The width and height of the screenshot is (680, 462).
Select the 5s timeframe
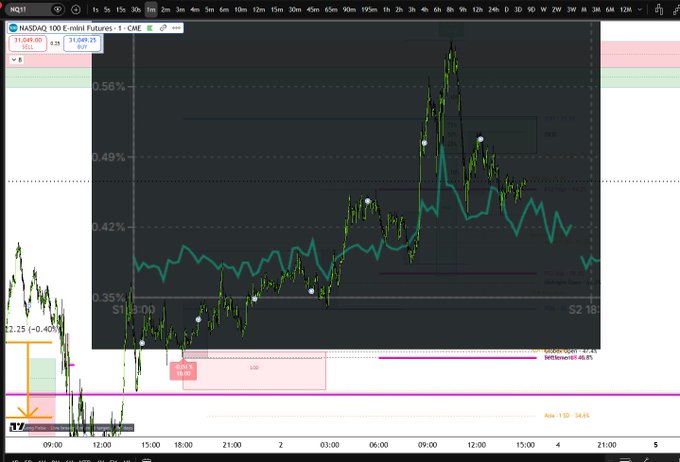(107, 9)
